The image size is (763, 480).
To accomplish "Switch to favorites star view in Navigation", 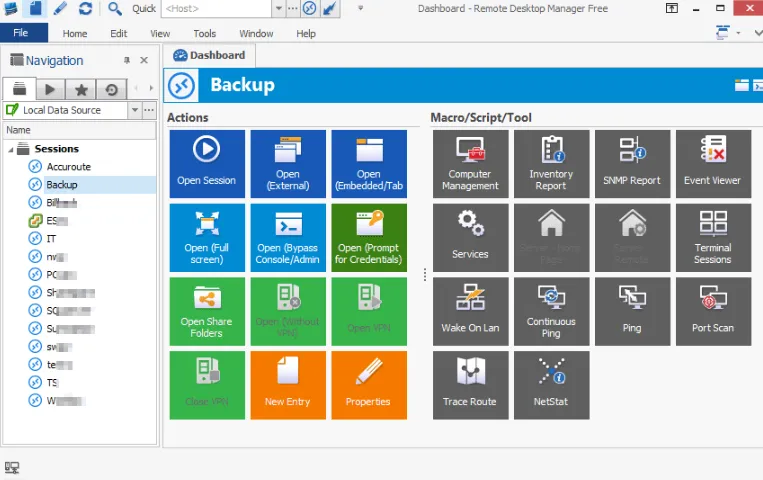I will point(81,90).
